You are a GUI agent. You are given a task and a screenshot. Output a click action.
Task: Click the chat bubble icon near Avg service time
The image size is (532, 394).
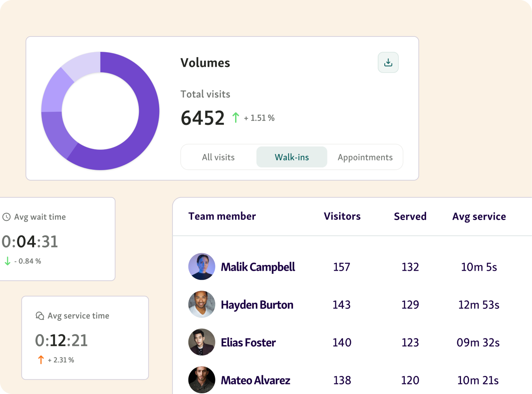[x=40, y=316]
